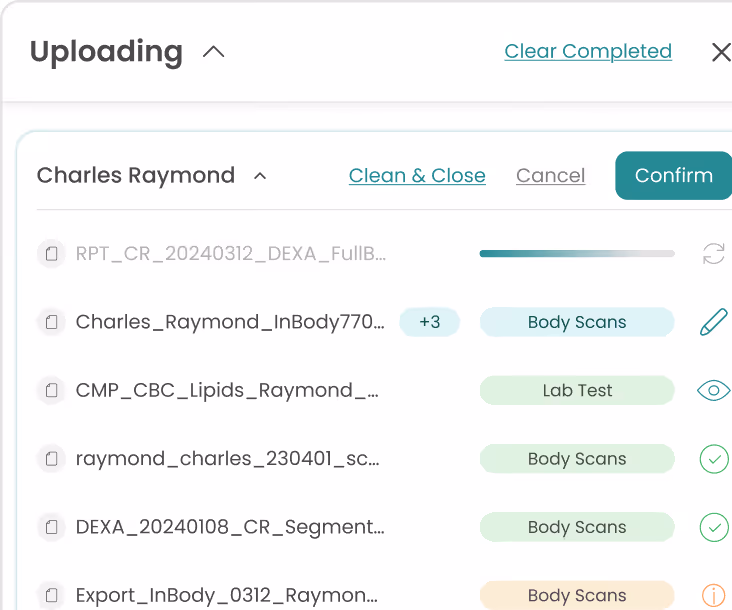Viewport: 732px width, 610px height.
Task: Click the orange info icon for Export_InBody_0312
Action: 714,596
